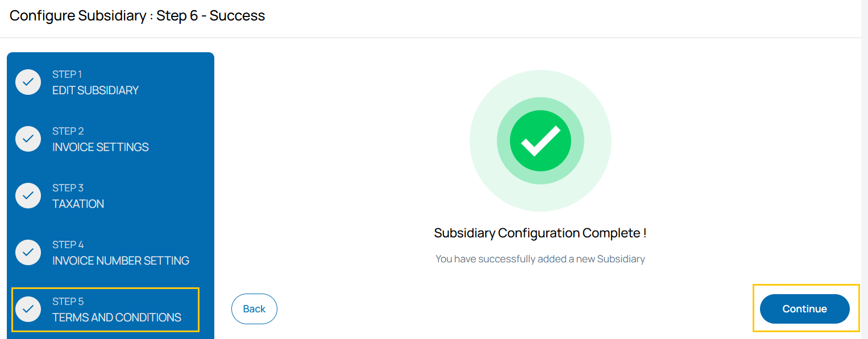Open the Edit Subsidiary step
This screenshot has width=868, height=339.
coord(95,90)
